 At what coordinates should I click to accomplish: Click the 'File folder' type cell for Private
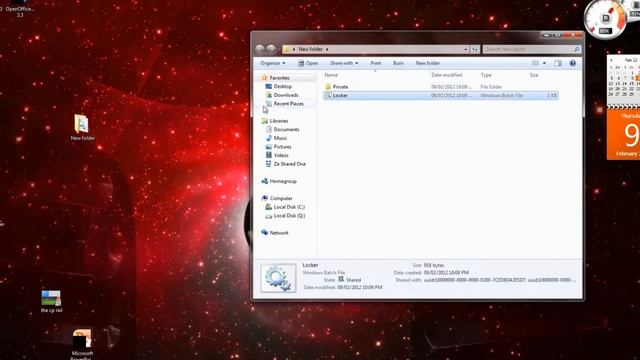(491, 87)
